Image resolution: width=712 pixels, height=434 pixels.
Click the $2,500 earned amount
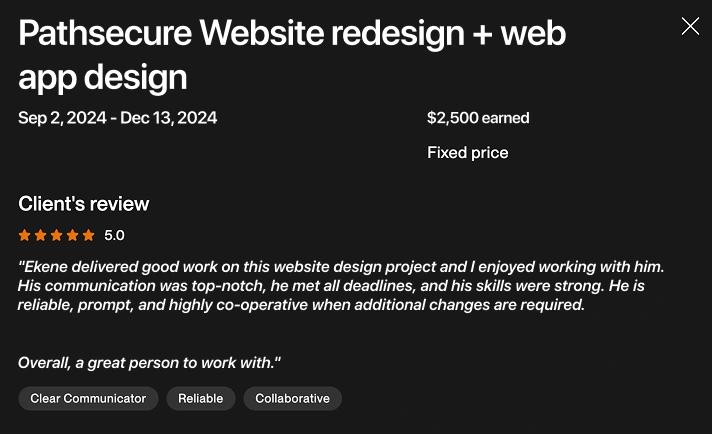[x=478, y=118]
